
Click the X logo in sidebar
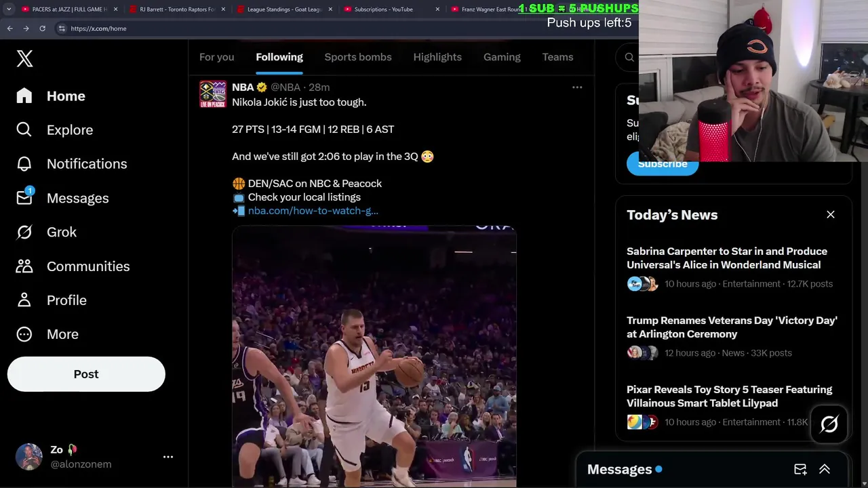click(x=24, y=58)
